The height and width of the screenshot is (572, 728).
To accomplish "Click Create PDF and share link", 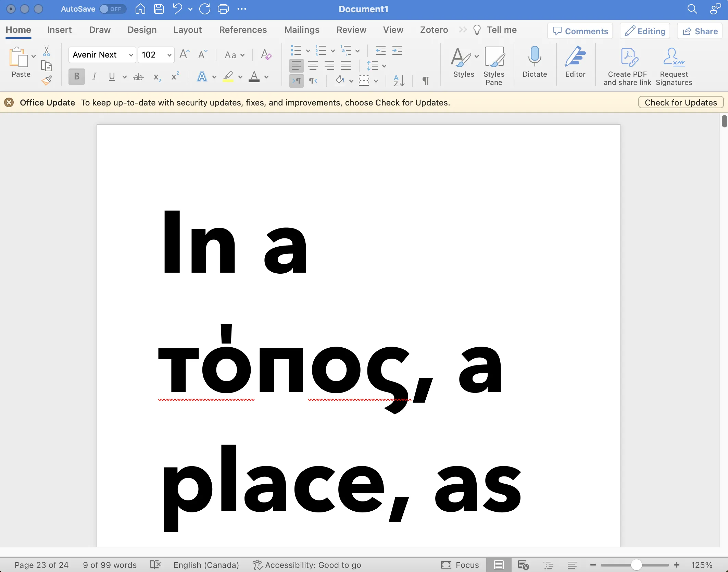I will pyautogui.click(x=627, y=66).
